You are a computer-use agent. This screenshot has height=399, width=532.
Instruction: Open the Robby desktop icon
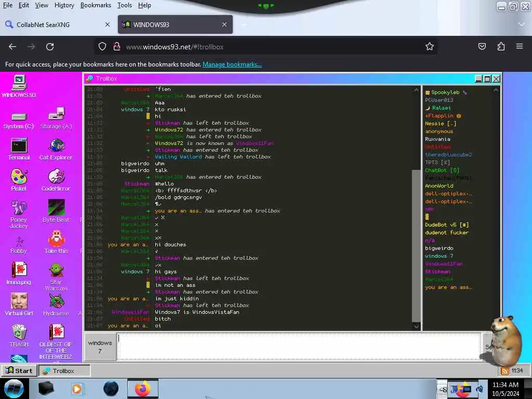(x=19, y=245)
